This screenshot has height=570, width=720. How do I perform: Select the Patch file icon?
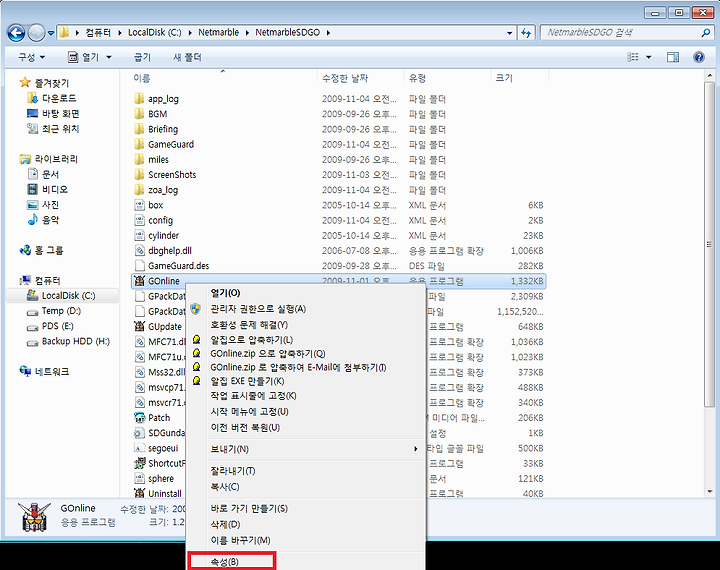(x=139, y=418)
